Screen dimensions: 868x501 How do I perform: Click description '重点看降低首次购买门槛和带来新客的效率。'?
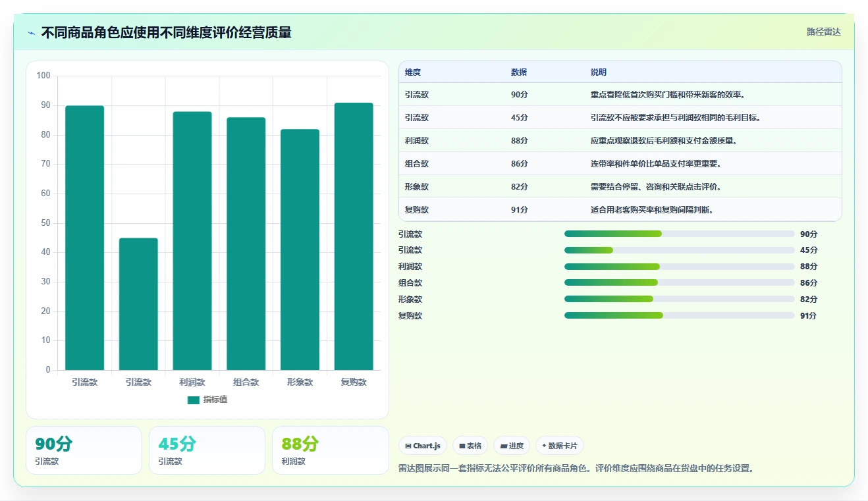[x=668, y=95]
